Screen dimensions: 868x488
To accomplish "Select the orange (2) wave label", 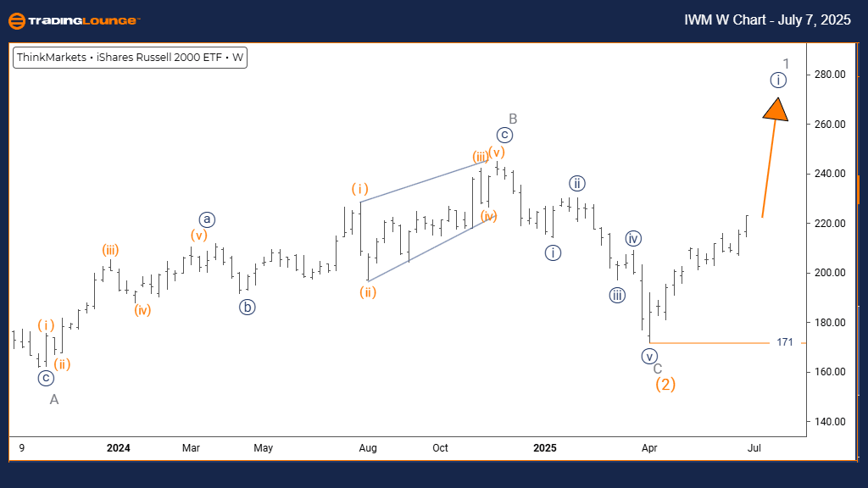I will pyautogui.click(x=665, y=385).
